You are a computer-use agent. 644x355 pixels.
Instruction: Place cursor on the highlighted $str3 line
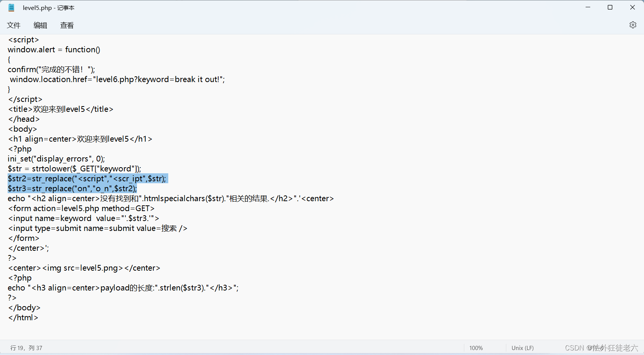pyautogui.click(x=72, y=188)
